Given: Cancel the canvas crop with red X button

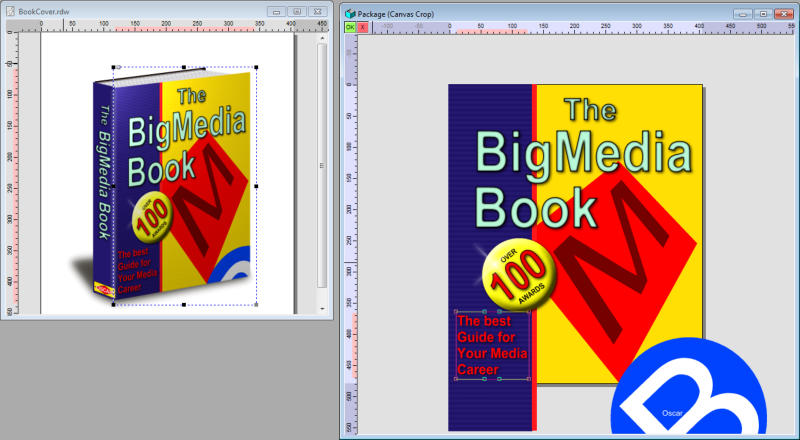Looking at the screenshot, I should pyautogui.click(x=362, y=28).
